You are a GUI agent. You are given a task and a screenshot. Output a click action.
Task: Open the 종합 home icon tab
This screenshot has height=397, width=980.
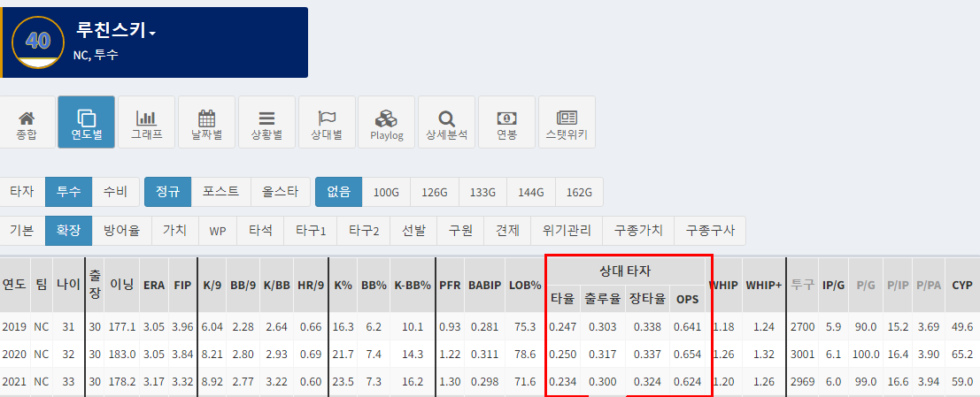coord(27,122)
